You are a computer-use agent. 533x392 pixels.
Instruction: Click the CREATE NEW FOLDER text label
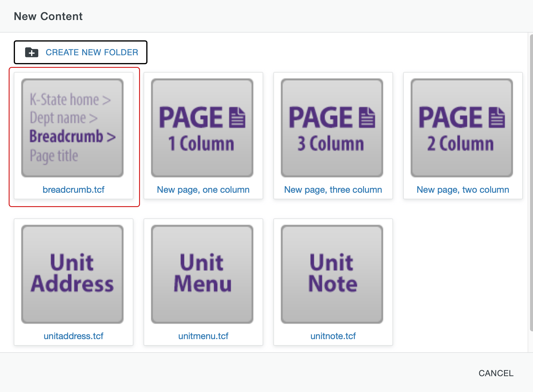pyautogui.click(x=92, y=52)
